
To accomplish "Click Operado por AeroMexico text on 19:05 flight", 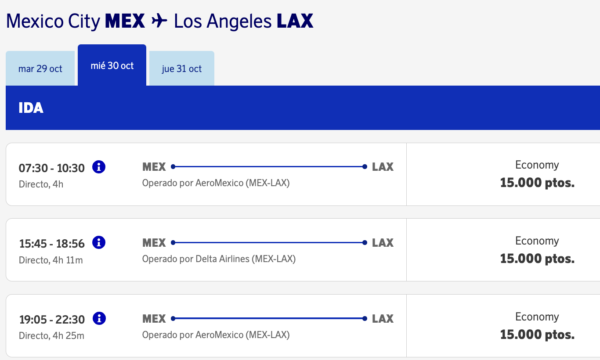I will tap(216, 335).
